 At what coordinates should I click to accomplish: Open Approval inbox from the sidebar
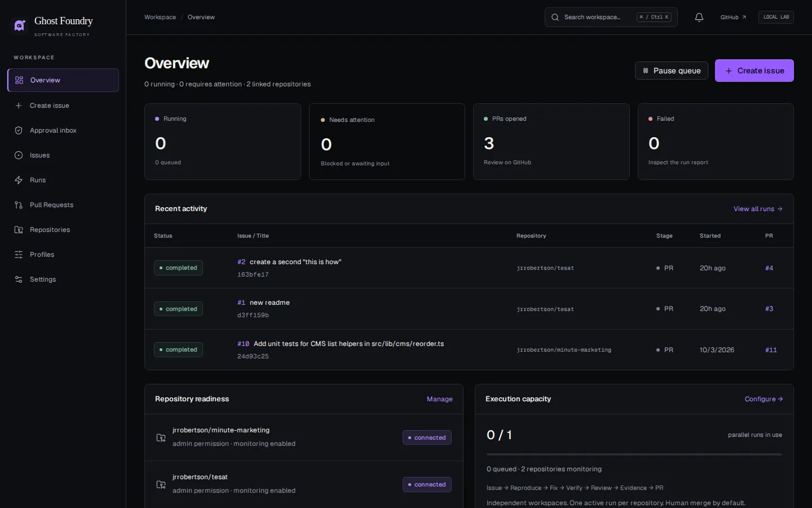(63, 130)
